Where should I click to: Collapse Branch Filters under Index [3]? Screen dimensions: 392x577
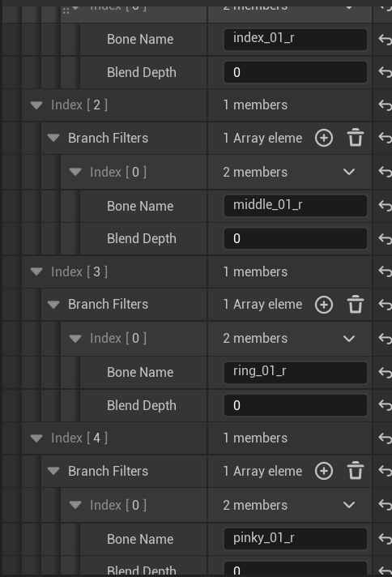(x=53, y=305)
